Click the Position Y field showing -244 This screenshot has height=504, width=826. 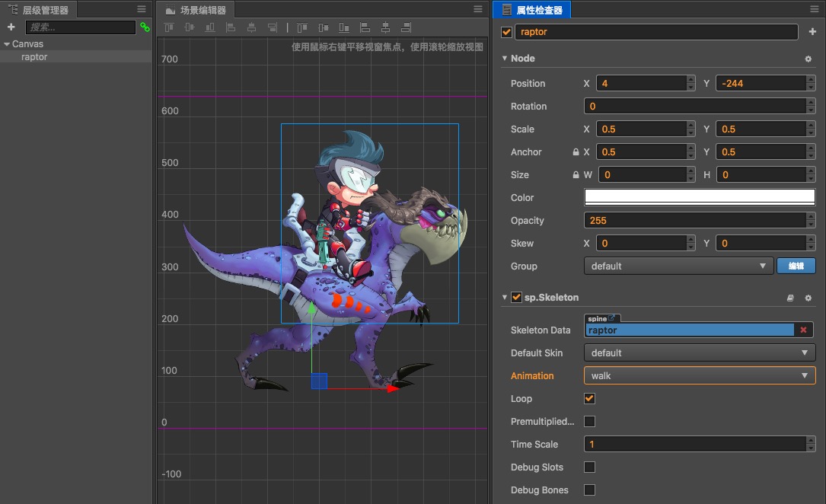click(x=761, y=83)
